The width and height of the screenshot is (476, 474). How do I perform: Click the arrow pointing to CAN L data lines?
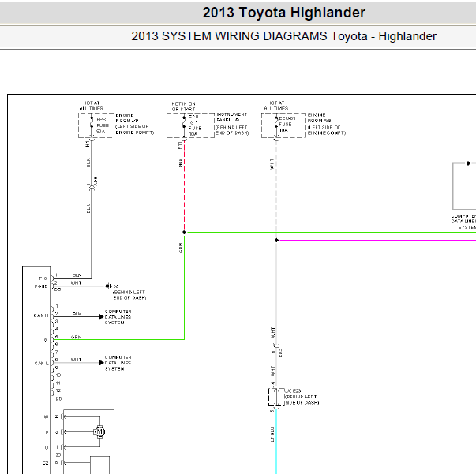click(x=100, y=363)
